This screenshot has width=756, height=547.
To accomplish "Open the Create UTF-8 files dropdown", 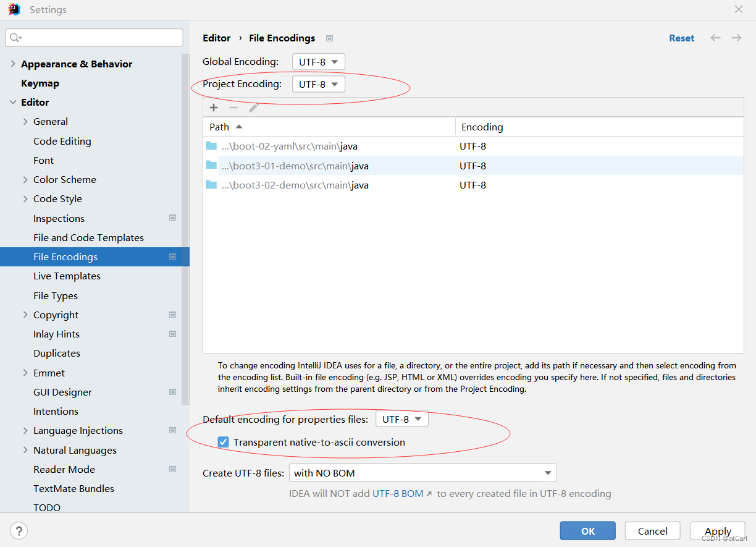I will [x=422, y=473].
